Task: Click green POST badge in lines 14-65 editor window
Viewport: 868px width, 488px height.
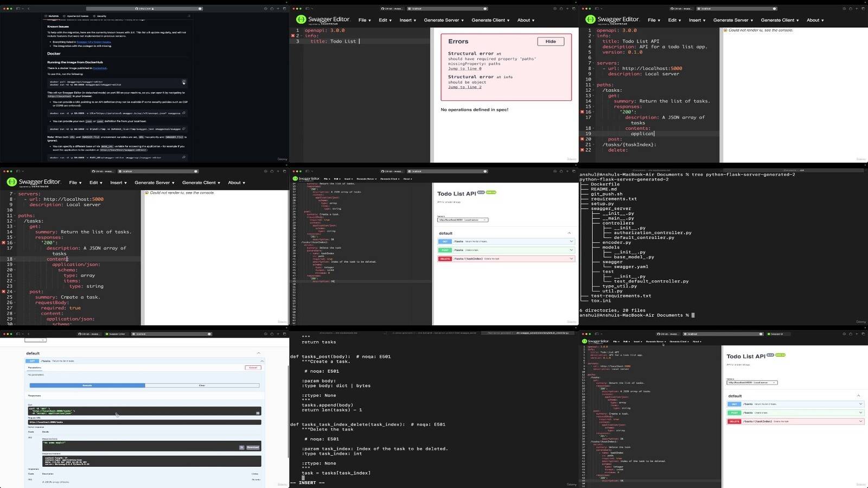Action: click(x=445, y=250)
